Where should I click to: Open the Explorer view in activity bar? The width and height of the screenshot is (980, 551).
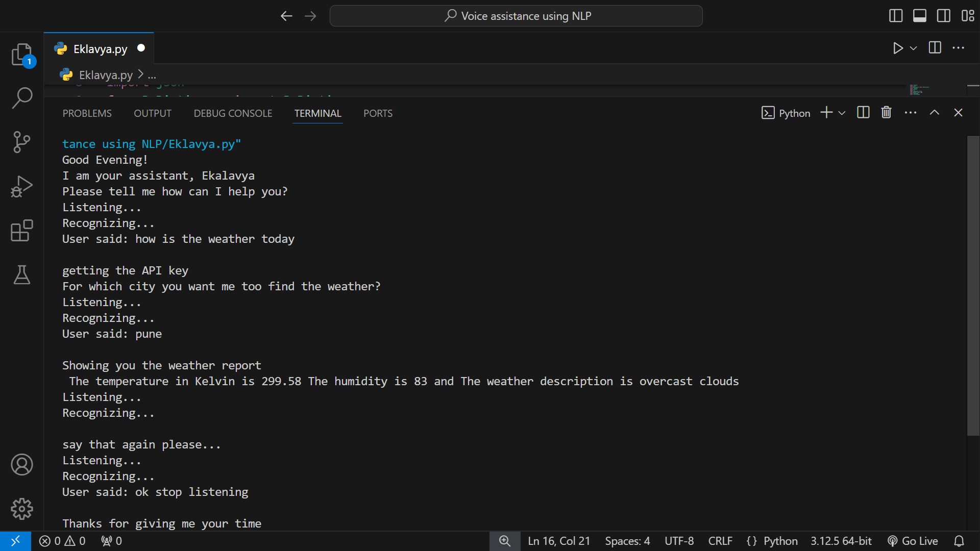(21, 54)
